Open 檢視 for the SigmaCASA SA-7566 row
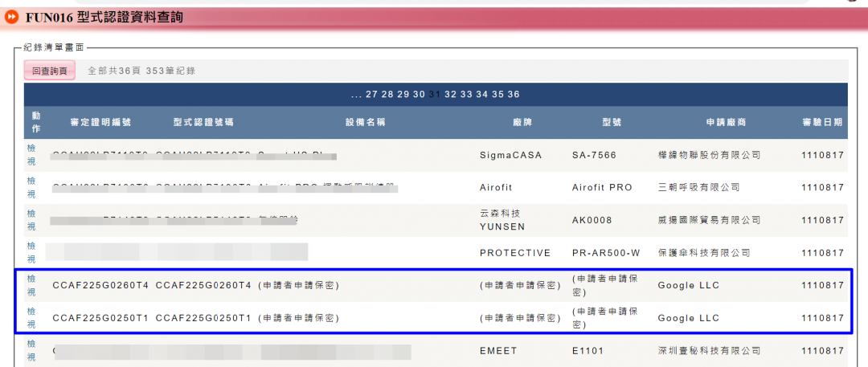Viewport: 868px width, 367px height. coord(31,155)
